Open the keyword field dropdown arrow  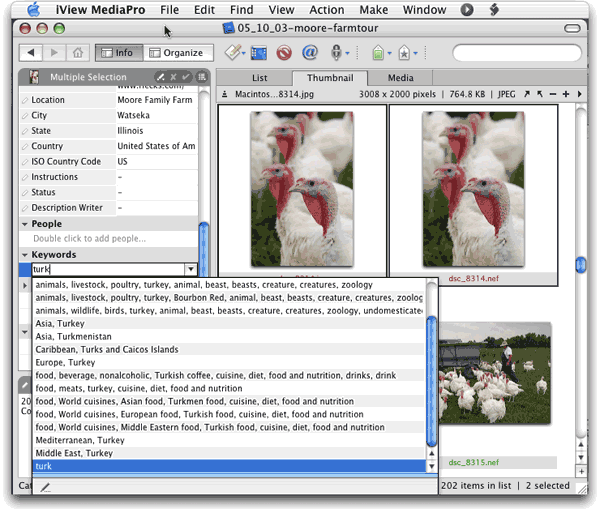tap(190, 270)
